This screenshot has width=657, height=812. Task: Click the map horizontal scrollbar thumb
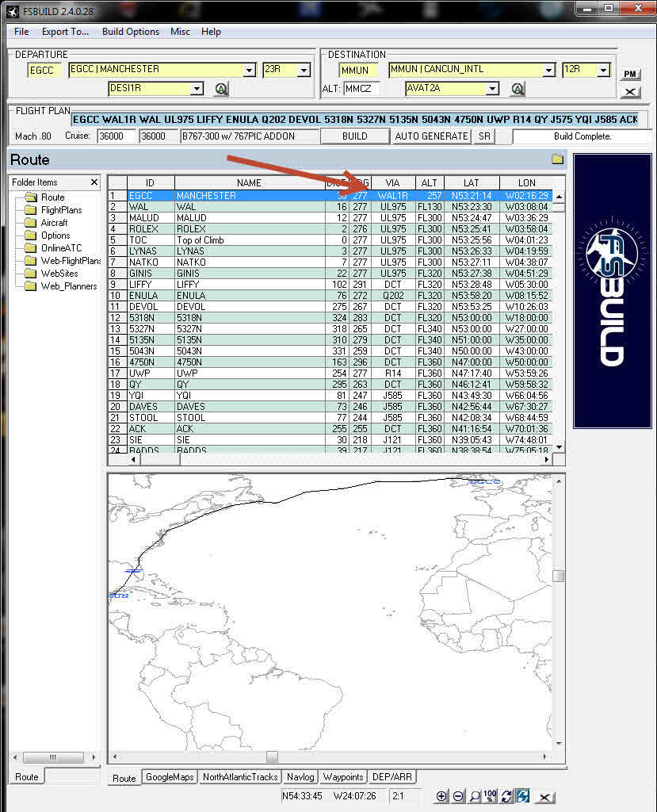pyautogui.click(x=273, y=756)
